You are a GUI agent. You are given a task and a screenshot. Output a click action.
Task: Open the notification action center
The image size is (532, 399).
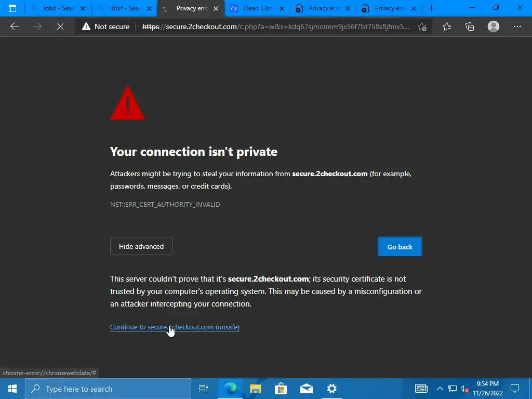[x=515, y=389]
